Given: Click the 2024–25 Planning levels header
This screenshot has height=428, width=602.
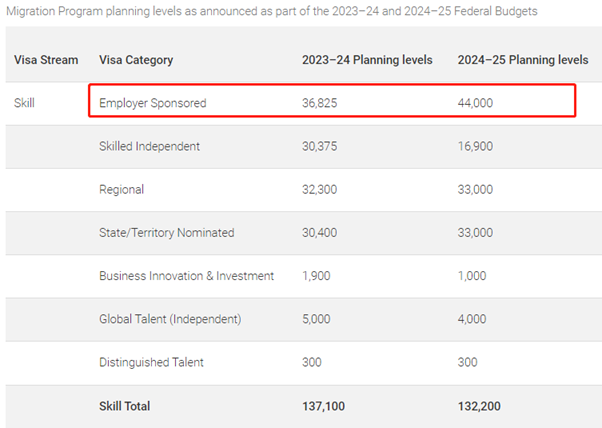Looking at the screenshot, I should tap(522, 60).
